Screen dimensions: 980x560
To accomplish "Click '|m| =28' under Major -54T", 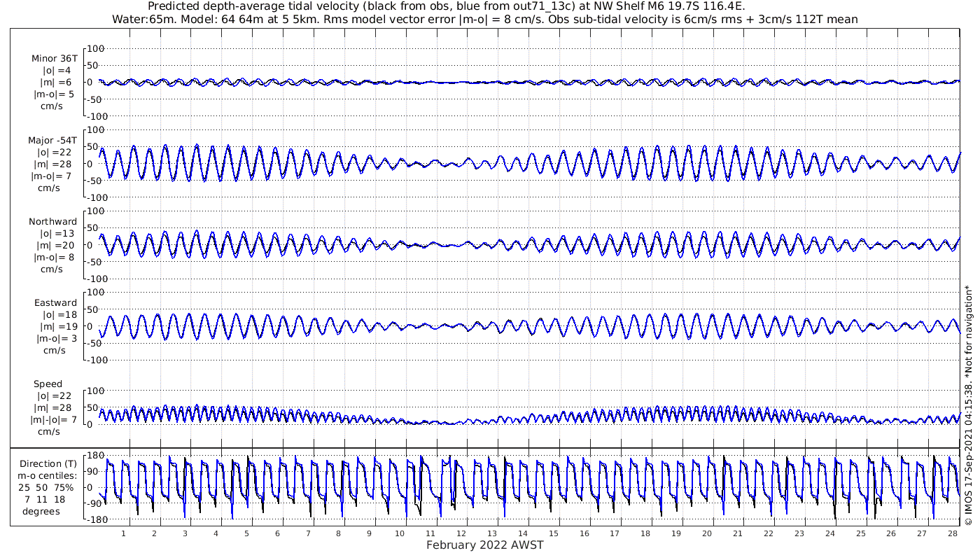I will point(54,164).
